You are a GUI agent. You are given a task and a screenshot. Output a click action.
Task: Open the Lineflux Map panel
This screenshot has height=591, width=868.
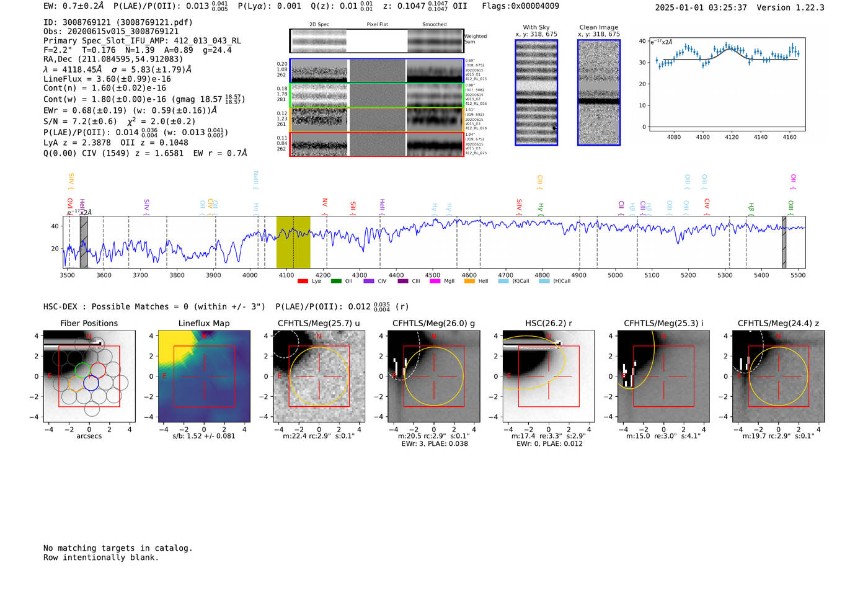[x=204, y=376]
